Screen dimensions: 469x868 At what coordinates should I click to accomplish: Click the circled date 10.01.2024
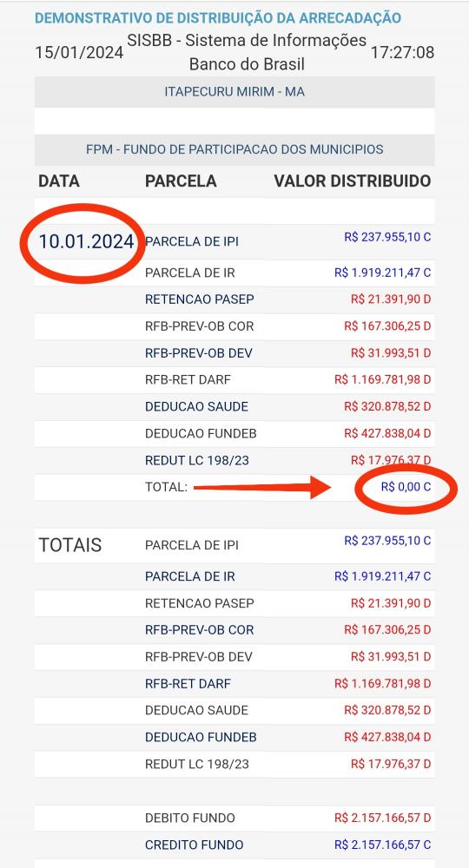tap(86, 242)
